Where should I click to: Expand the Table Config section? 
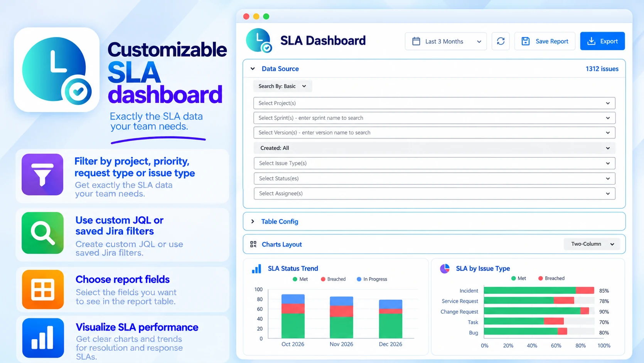click(x=253, y=222)
